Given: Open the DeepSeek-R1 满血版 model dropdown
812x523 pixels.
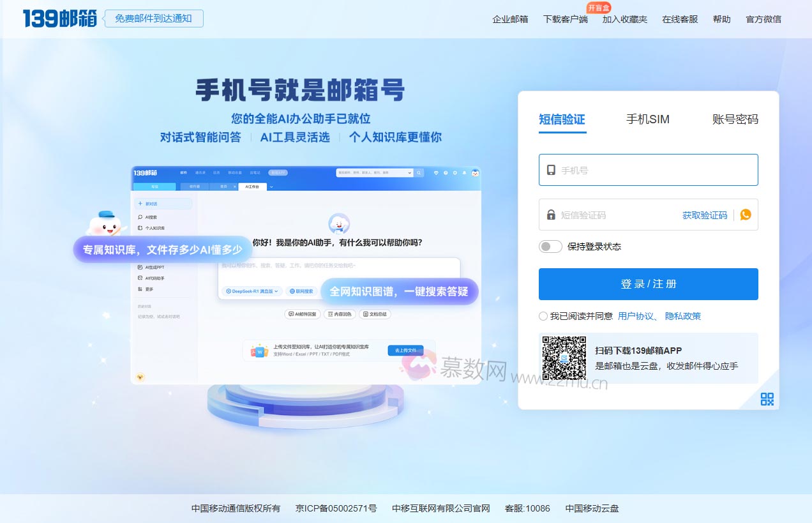Looking at the screenshot, I should pos(253,291).
